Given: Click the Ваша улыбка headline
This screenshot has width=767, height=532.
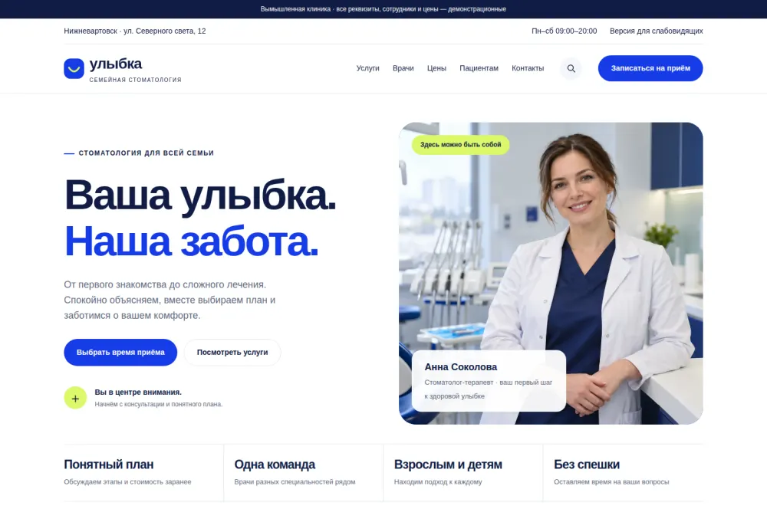Looking at the screenshot, I should [200, 195].
